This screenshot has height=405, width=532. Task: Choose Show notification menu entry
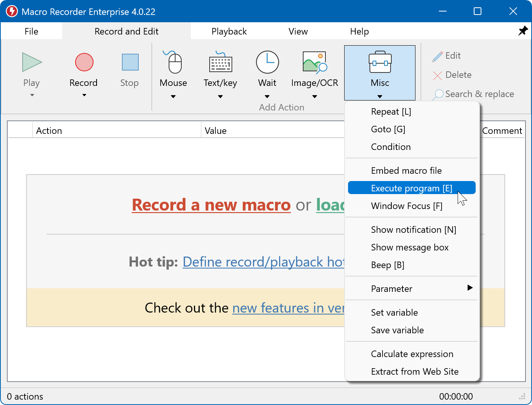[413, 229]
